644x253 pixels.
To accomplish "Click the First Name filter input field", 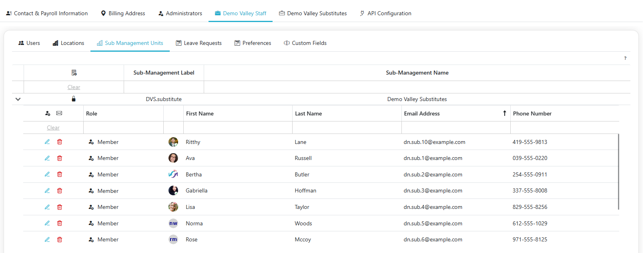I will pos(238,128).
